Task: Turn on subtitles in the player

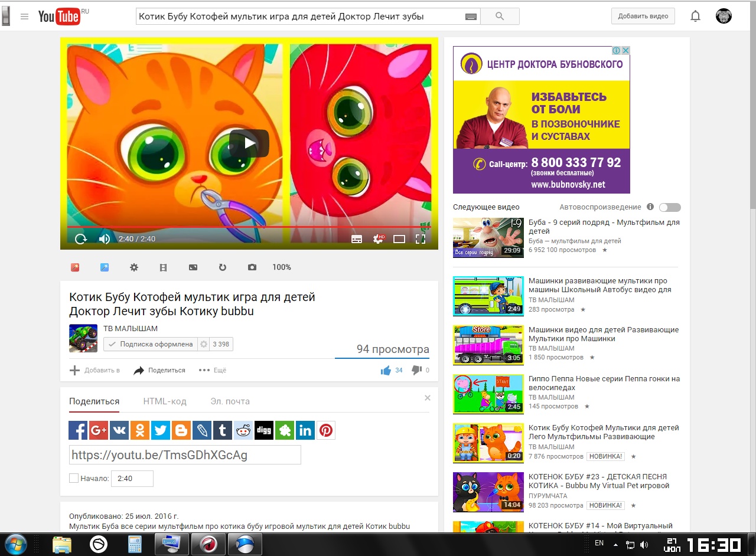Action: click(x=357, y=239)
